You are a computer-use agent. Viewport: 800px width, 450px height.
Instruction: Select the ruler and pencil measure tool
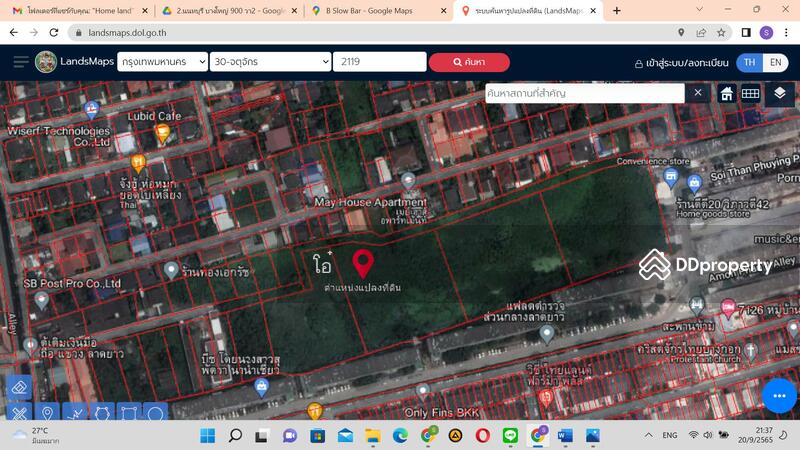click(x=19, y=412)
